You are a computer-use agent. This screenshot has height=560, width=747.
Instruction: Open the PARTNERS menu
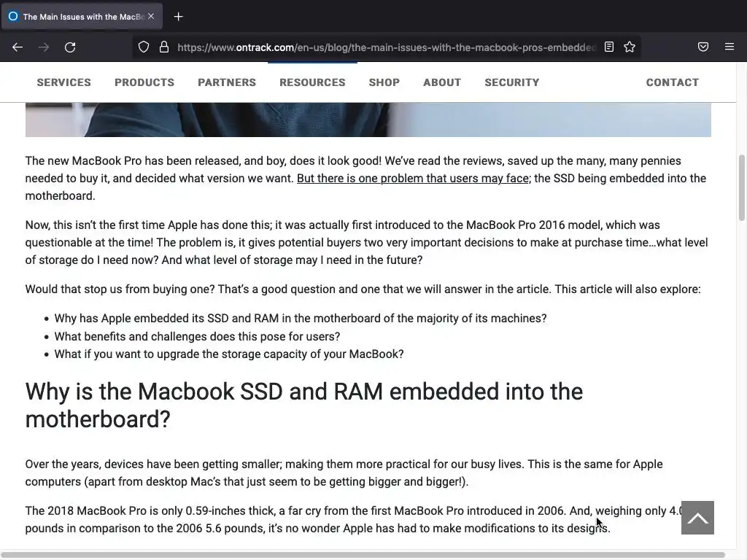[227, 82]
